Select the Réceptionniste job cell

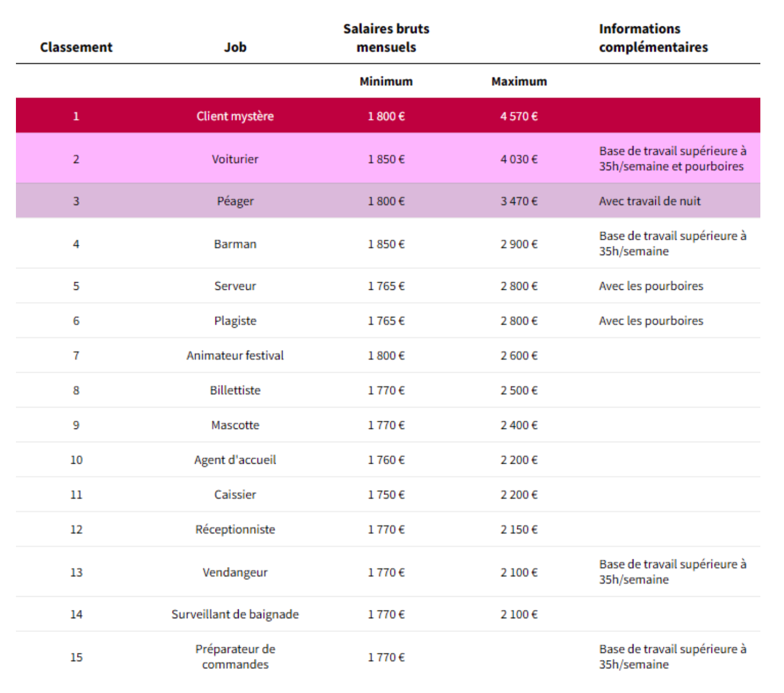[235, 530]
